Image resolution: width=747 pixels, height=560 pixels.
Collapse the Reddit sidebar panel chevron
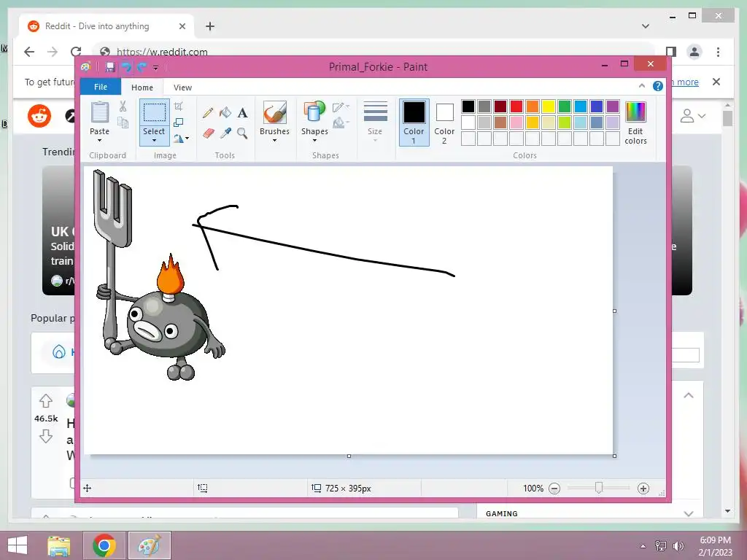689,395
